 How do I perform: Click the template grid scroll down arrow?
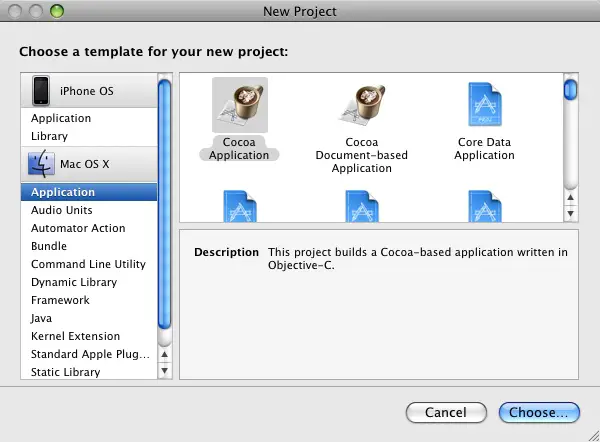point(570,214)
